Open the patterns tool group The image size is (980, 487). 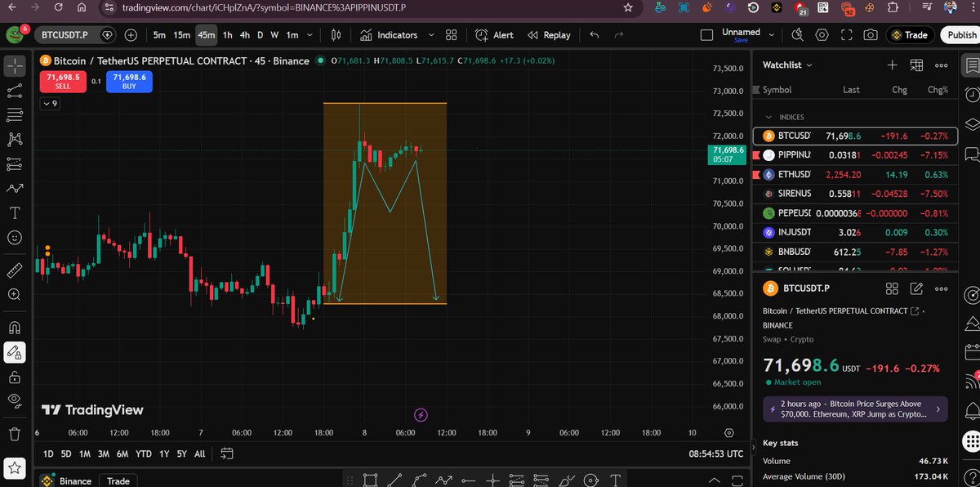pos(15,140)
